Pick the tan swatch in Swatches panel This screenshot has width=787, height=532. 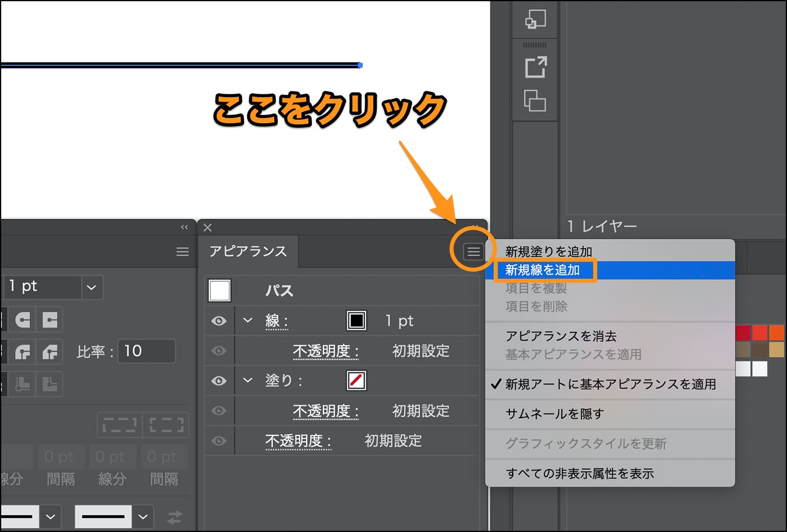(x=777, y=350)
